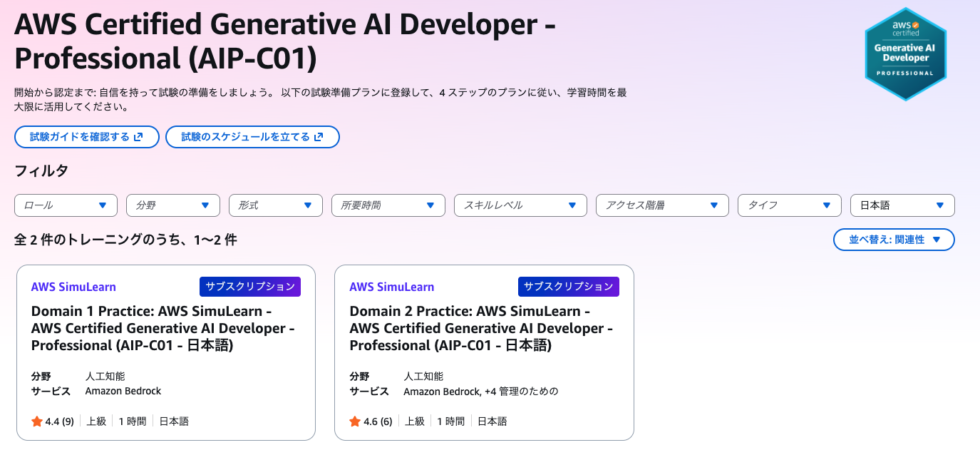Click 人工知能 field value on Domain 1 card

point(105,376)
